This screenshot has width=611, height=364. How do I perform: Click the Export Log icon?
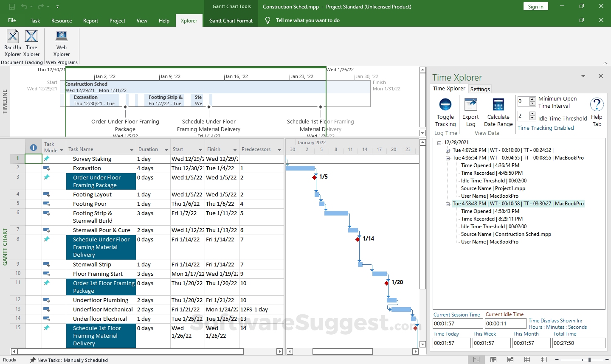point(470,105)
